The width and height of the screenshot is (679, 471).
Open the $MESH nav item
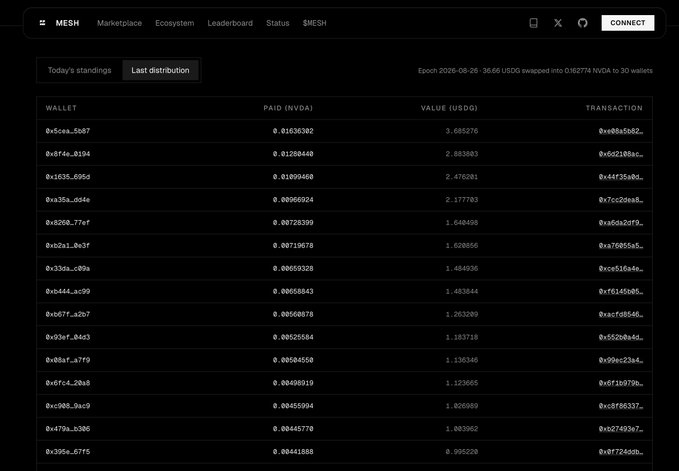[314, 23]
